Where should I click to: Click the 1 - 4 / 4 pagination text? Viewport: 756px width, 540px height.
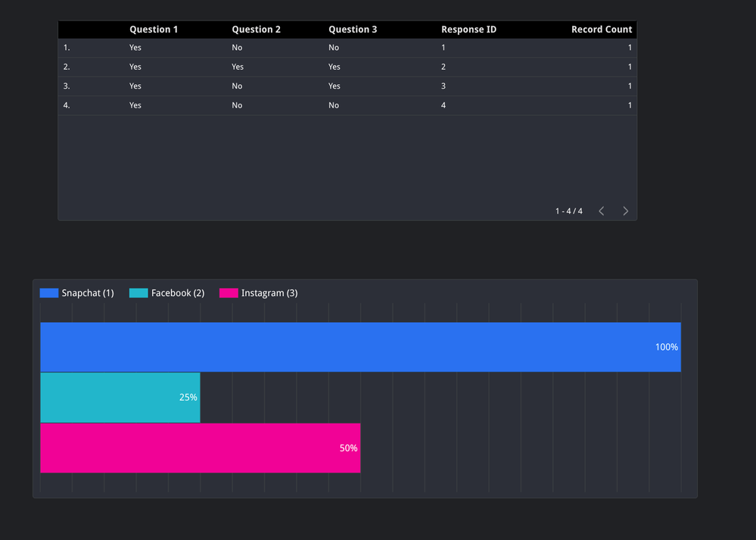569,211
